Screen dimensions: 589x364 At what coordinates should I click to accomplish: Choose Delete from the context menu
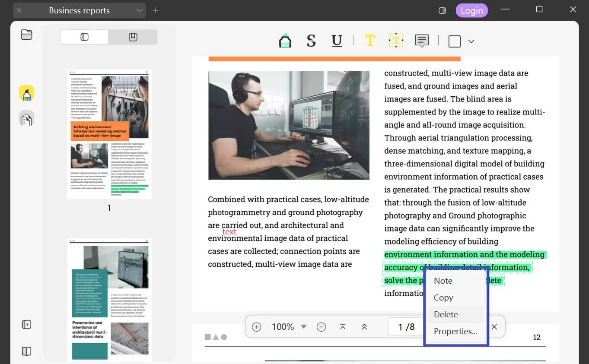(x=446, y=314)
